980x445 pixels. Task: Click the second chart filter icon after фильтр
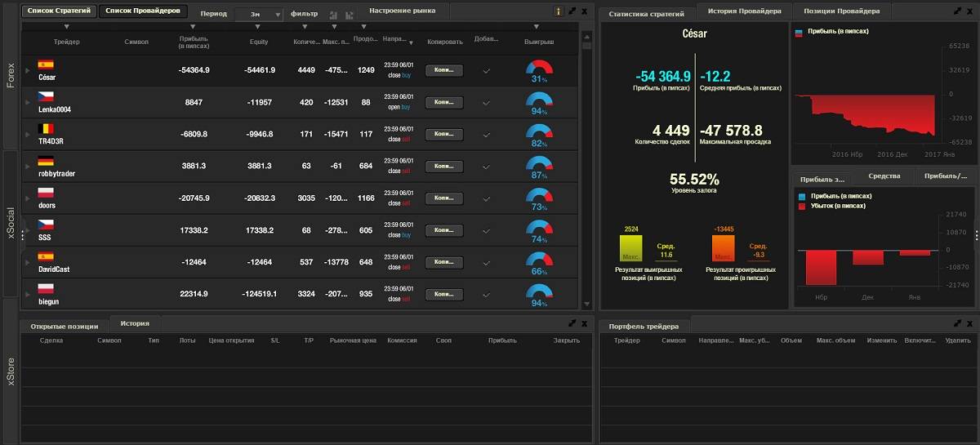coord(350,15)
